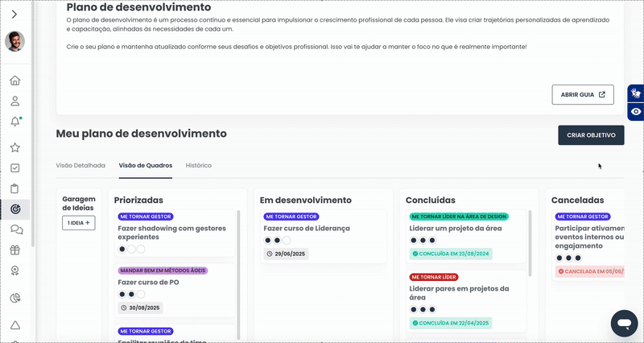This screenshot has width=644, height=343.
Task: Open the gift box icon in sidebar
Action: pos(15,250)
